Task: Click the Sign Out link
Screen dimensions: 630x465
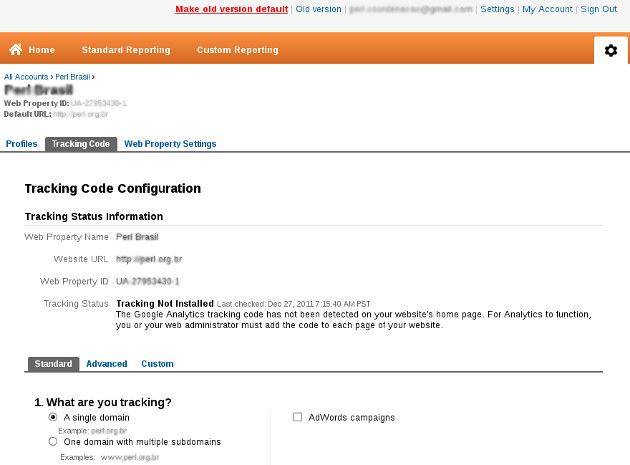Action: 598,9
